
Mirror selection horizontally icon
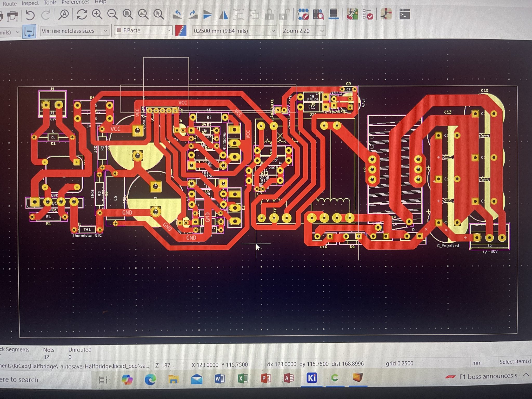pos(223,15)
